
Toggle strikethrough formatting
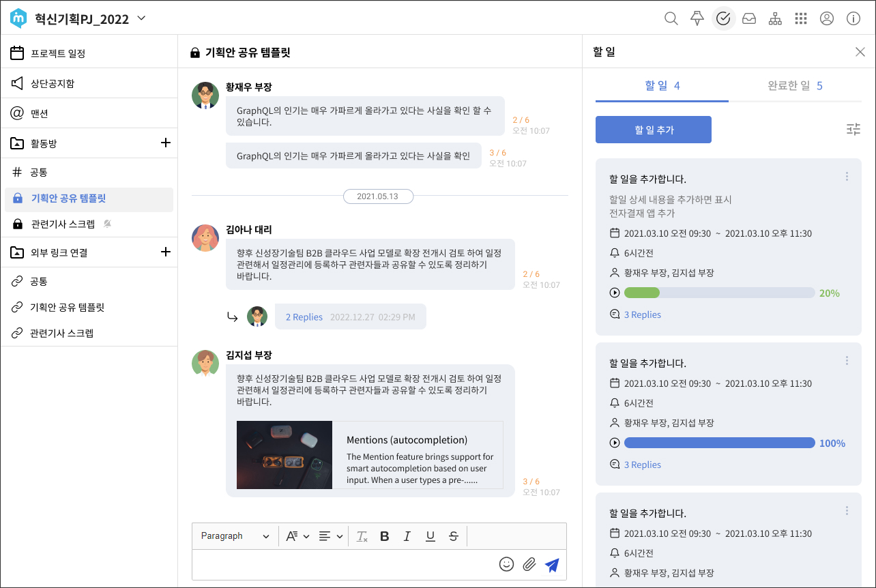click(x=453, y=536)
